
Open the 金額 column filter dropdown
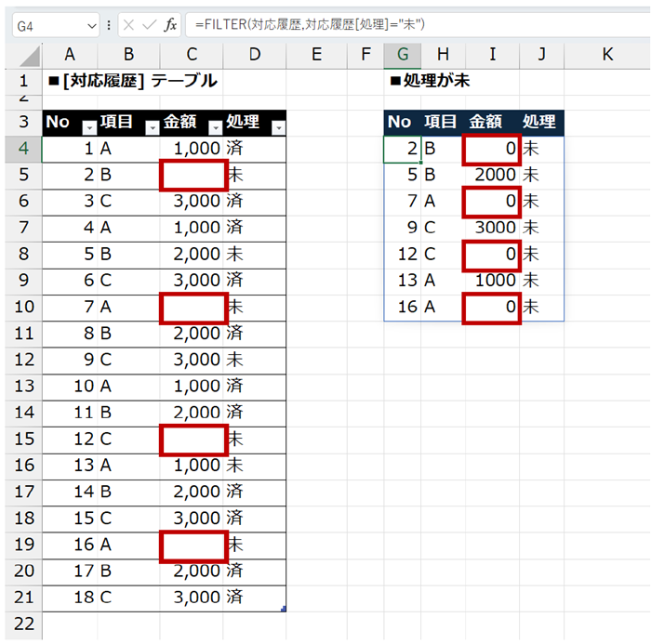pos(215,128)
